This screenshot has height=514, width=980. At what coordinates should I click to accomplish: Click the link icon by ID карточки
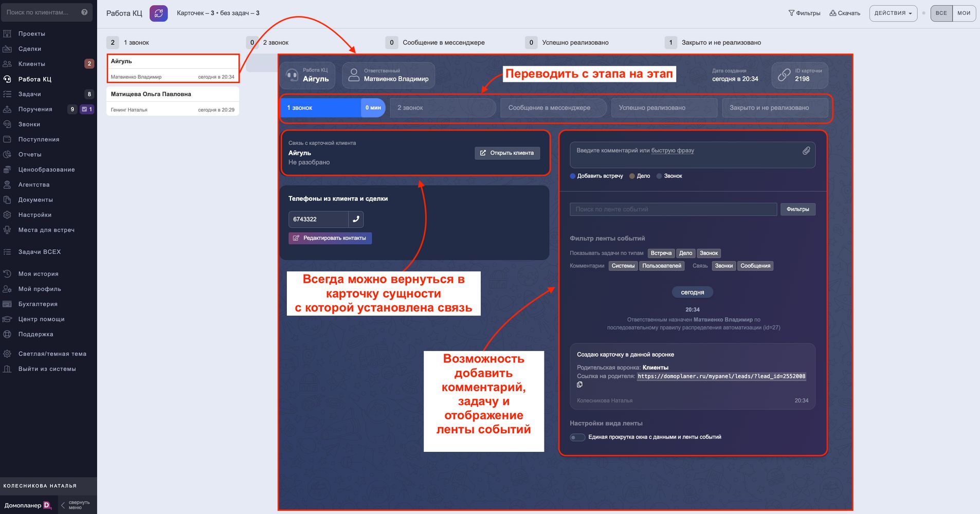click(784, 75)
